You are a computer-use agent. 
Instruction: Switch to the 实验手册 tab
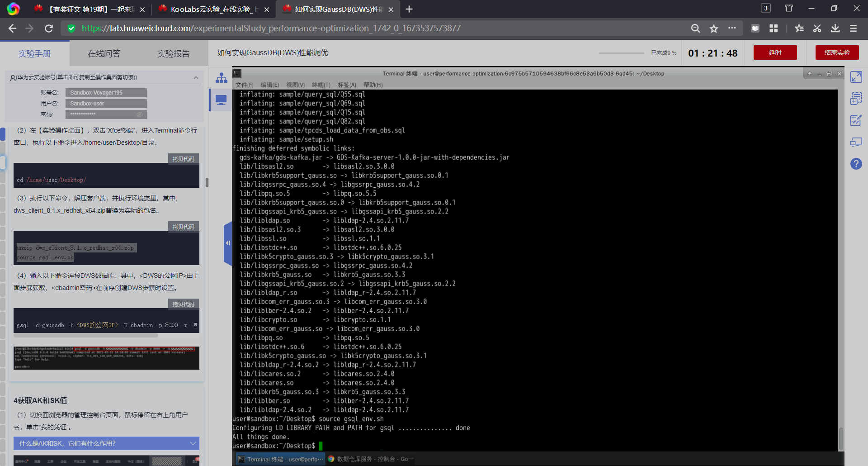[x=35, y=53]
